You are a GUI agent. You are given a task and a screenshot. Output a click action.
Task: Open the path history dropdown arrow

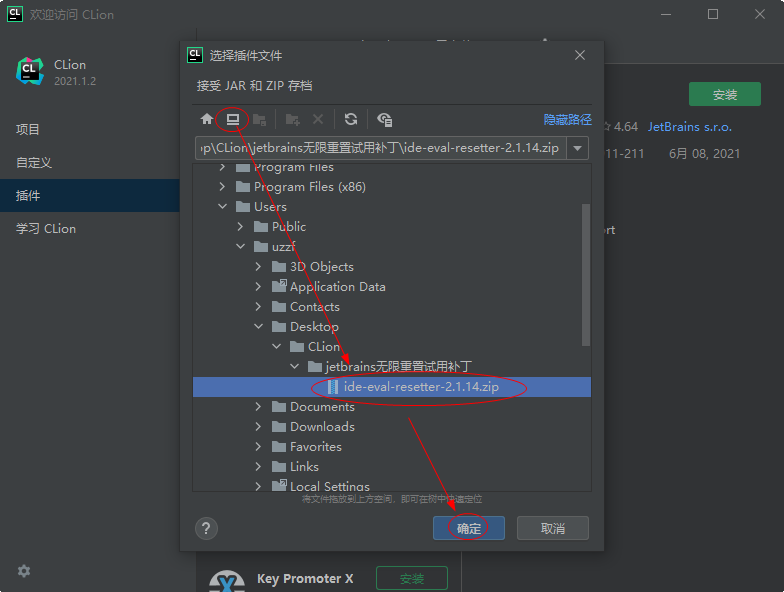(x=579, y=148)
